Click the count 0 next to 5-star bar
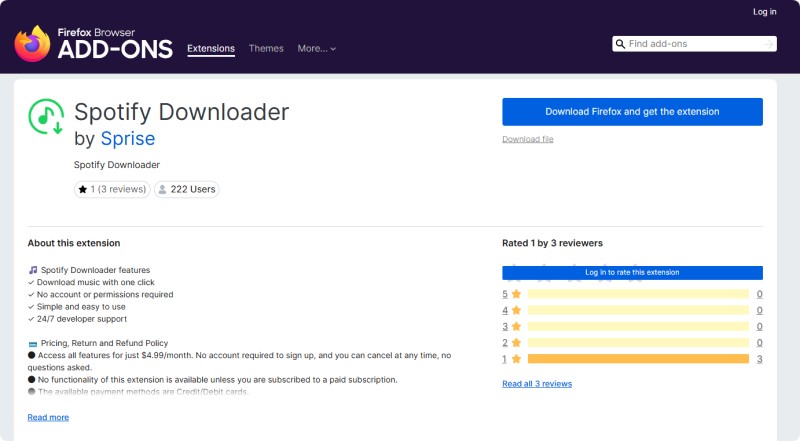The image size is (800, 441). pos(759,294)
